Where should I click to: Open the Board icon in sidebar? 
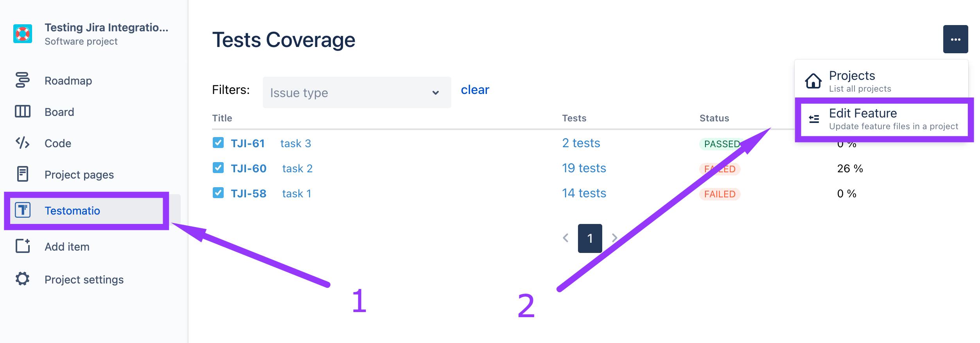point(22,112)
